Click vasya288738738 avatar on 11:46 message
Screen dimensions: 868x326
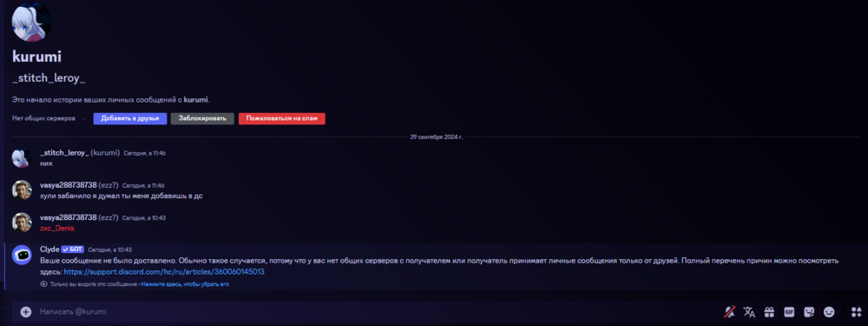pos(22,190)
